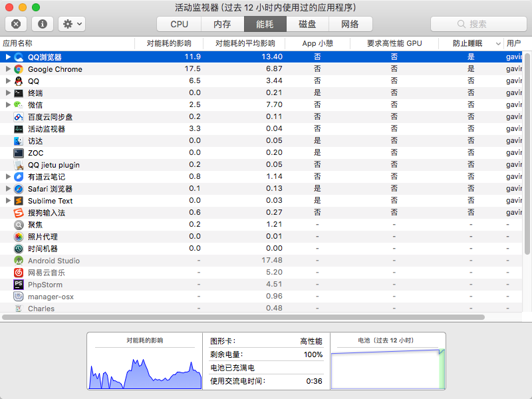Click the 搜狗输入法 icon

tap(19, 213)
